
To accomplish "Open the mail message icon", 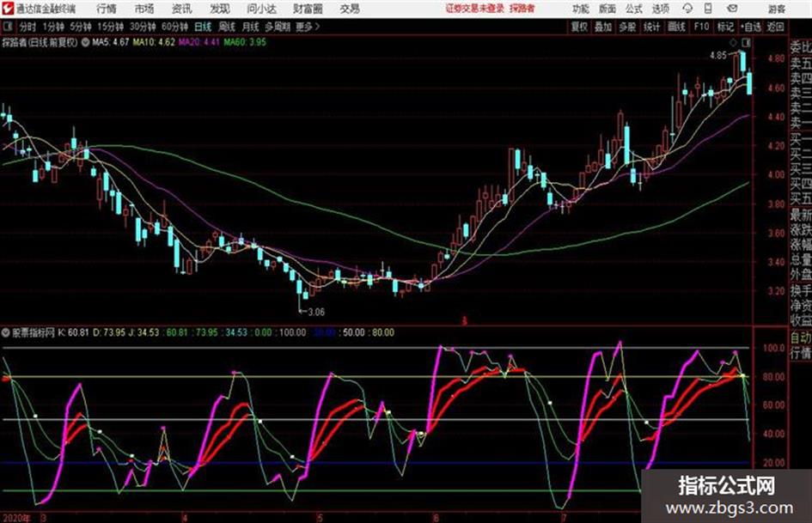I will (732, 9).
